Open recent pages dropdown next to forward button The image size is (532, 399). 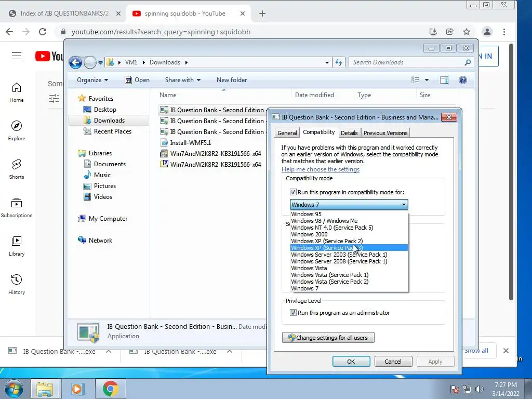pyautogui.click(x=100, y=63)
